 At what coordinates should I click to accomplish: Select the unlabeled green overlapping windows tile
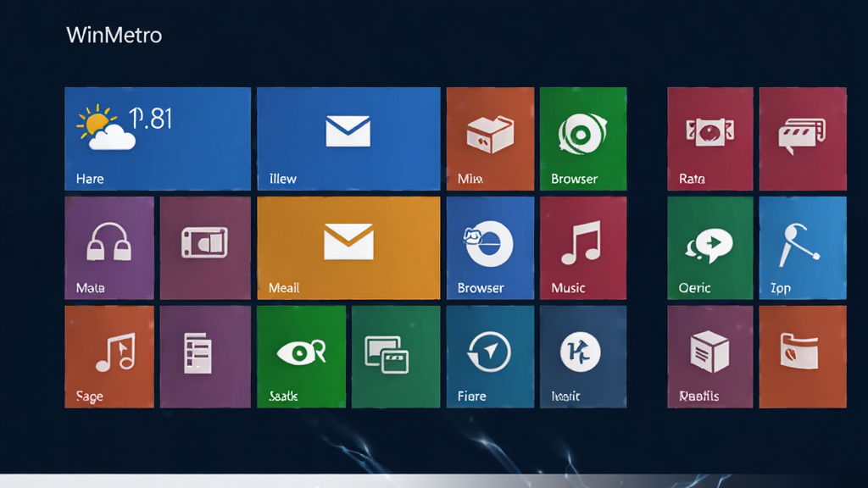[x=396, y=357]
